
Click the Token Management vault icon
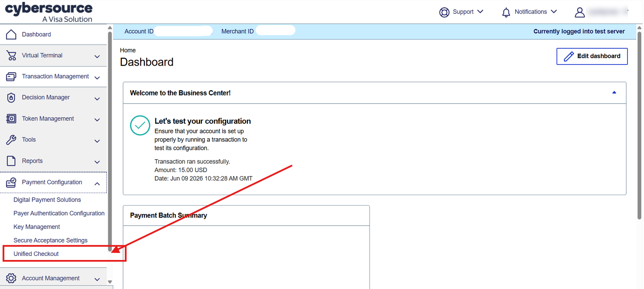tap(11, 119)
